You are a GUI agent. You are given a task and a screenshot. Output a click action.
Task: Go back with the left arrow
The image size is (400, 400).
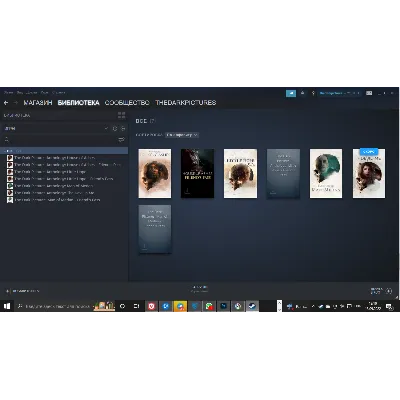click(x=6, y=103)
